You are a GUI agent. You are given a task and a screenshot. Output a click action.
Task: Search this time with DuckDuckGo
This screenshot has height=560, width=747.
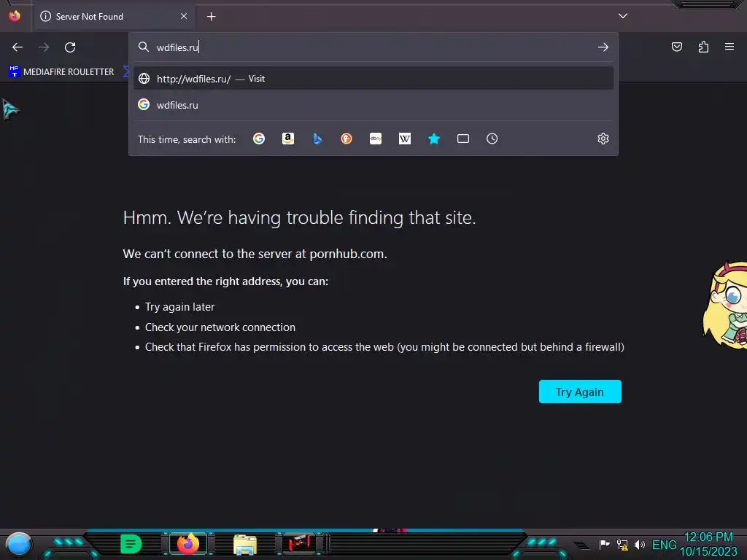click(x=347, y=139)
